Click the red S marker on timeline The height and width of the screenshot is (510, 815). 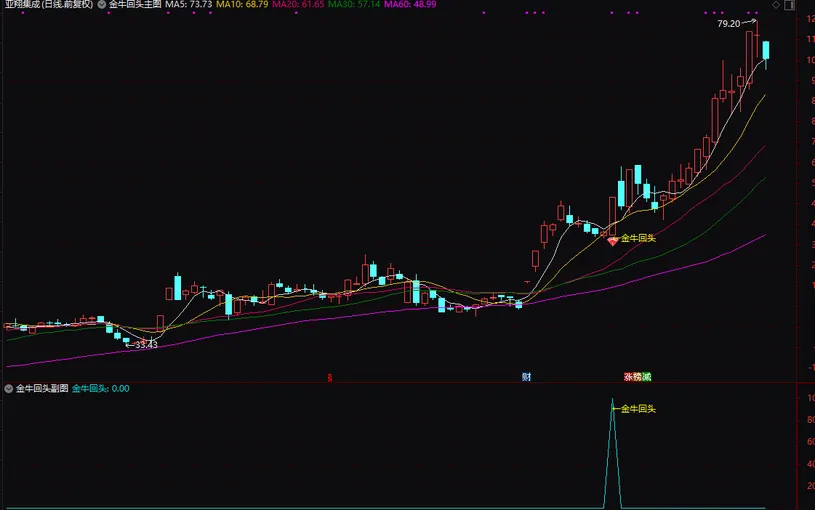click(x=330, y=377)
